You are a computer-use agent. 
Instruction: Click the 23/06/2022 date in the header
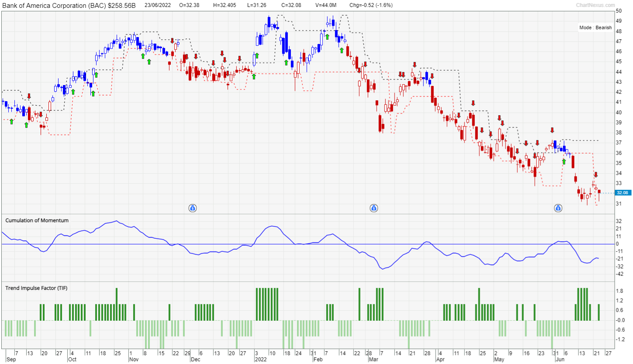[x=157, y=5]
